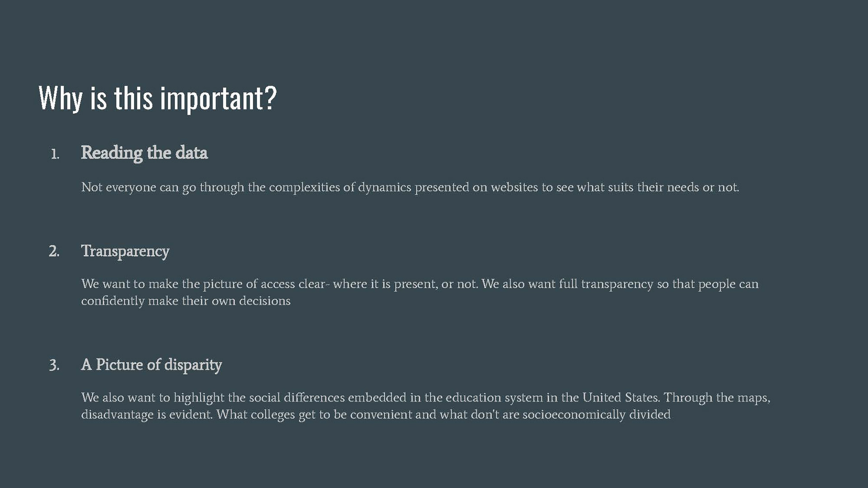The image size is (868, 488).
Task: Click the list number 2 marker
Action: [x=54, y=252]
